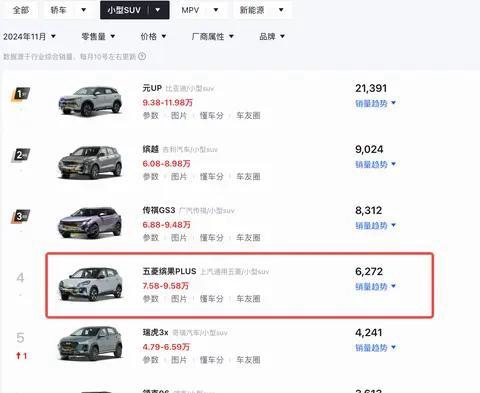
Task: Click the help question mark icon
Action: click(x=142, y=56)
